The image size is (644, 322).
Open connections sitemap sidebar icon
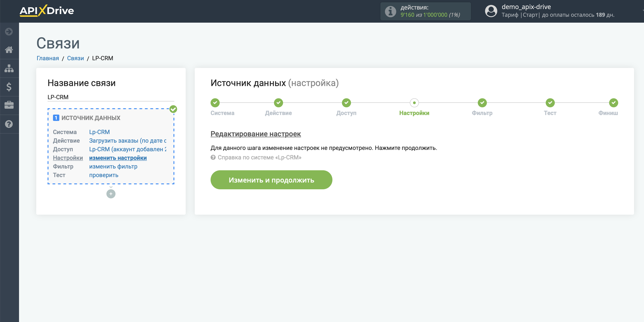(9, 68)
